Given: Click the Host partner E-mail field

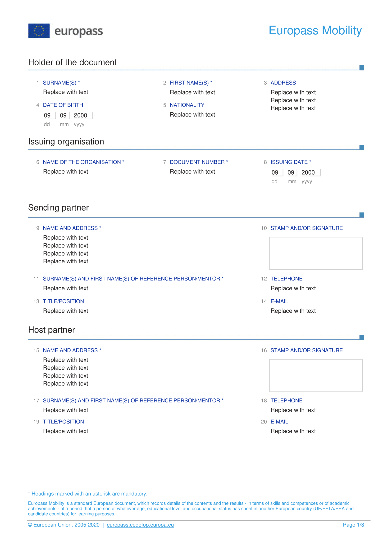Looking at the screenshot, I should (x=293, y=431).
